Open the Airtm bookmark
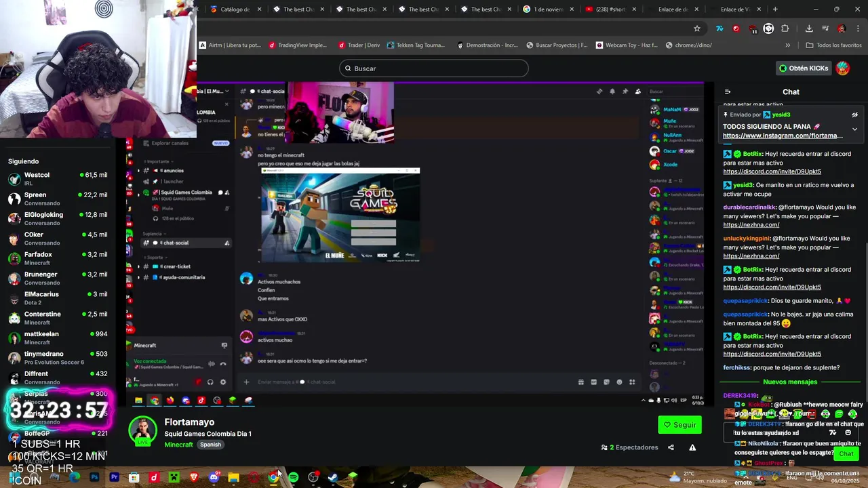Viewport: 868px width, 488px height. pos(230,45)
